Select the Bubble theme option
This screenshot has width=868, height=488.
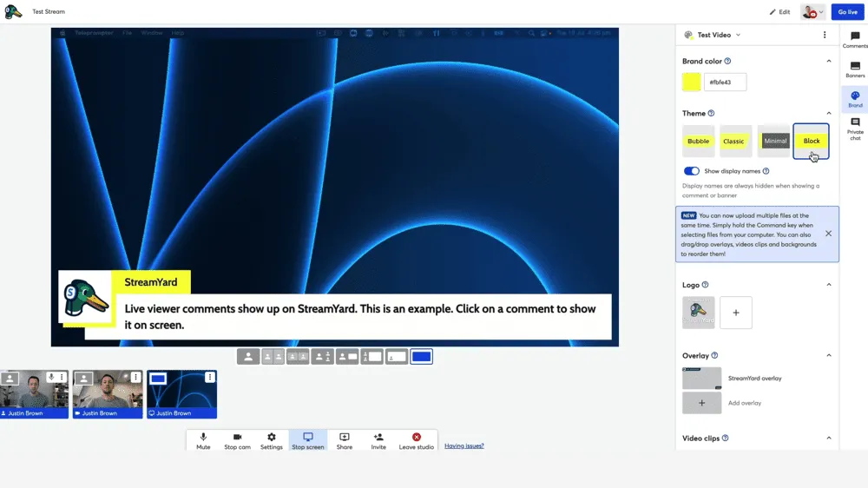point(699,142)
